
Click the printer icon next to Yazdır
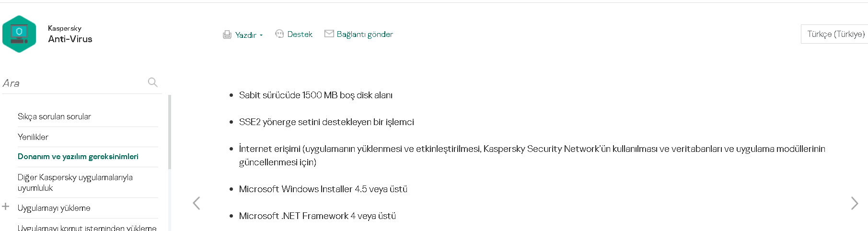pos(227,35)
